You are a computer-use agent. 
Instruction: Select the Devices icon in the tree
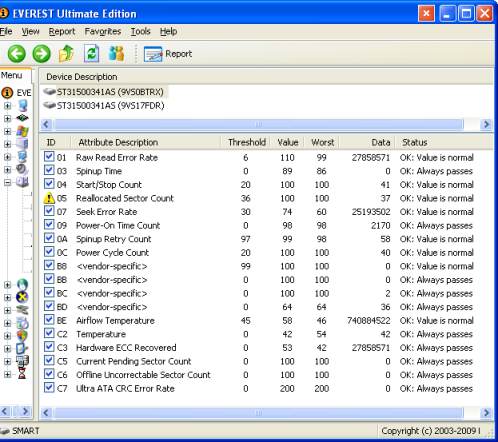coord(22,310)
